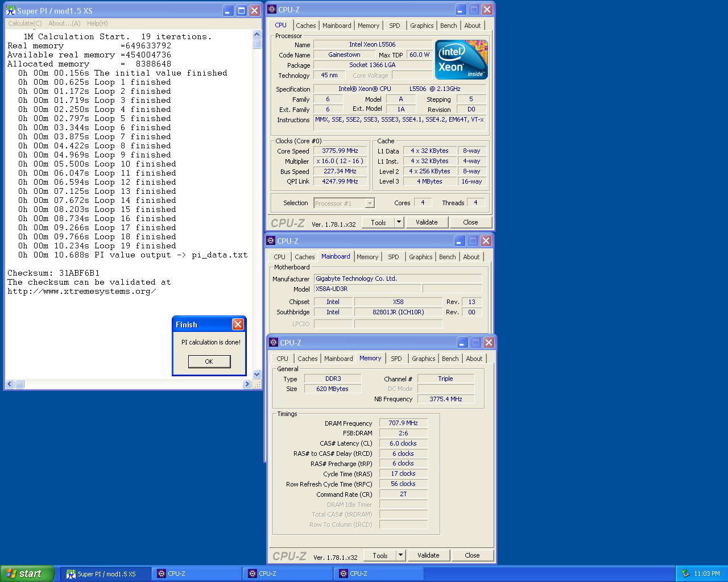Click Close button in the Memory window
The image size is (728, 582).
coord(472,555)
